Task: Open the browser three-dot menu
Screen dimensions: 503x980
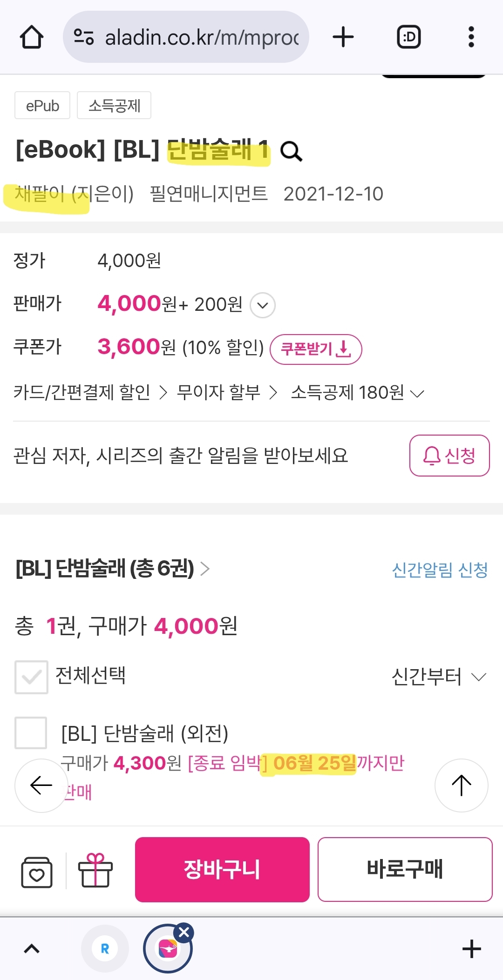Action: click(x=471, y=37)
